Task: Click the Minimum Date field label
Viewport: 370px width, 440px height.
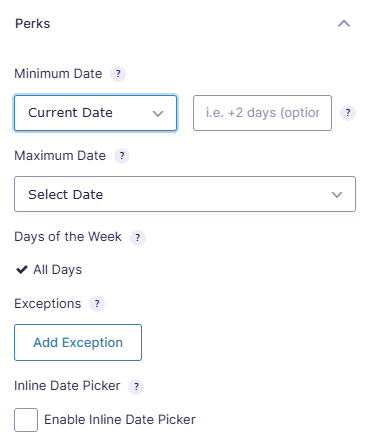Action: coord(58,73)
